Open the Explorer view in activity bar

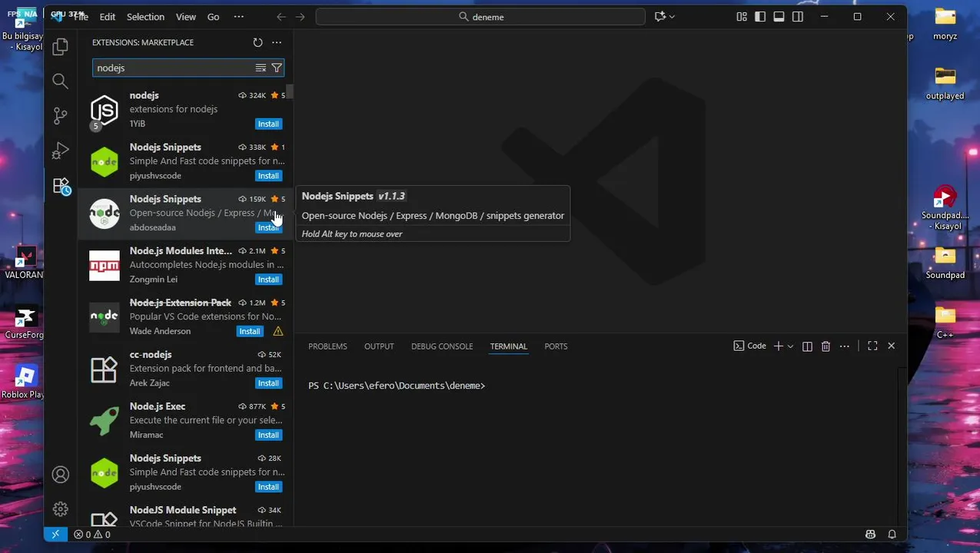[x=60, y=47]
